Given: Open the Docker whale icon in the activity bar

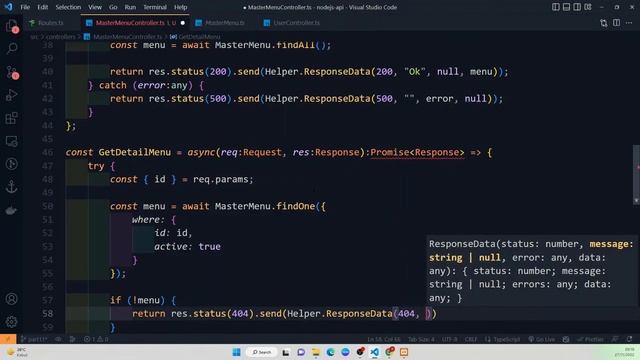Looking at the screenshot, I should pos(12,210).
